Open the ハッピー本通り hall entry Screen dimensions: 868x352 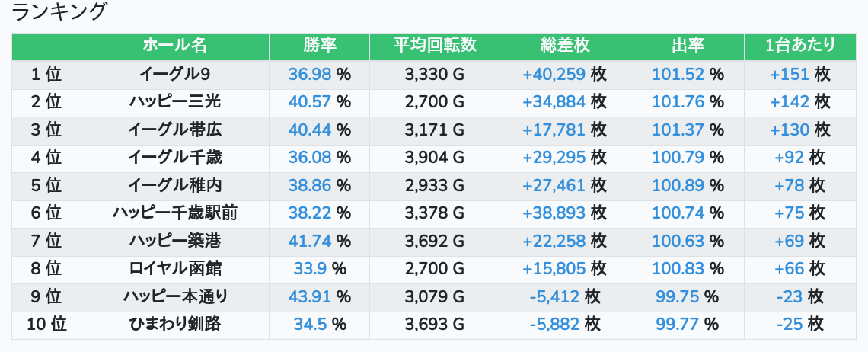click(174, 296)
